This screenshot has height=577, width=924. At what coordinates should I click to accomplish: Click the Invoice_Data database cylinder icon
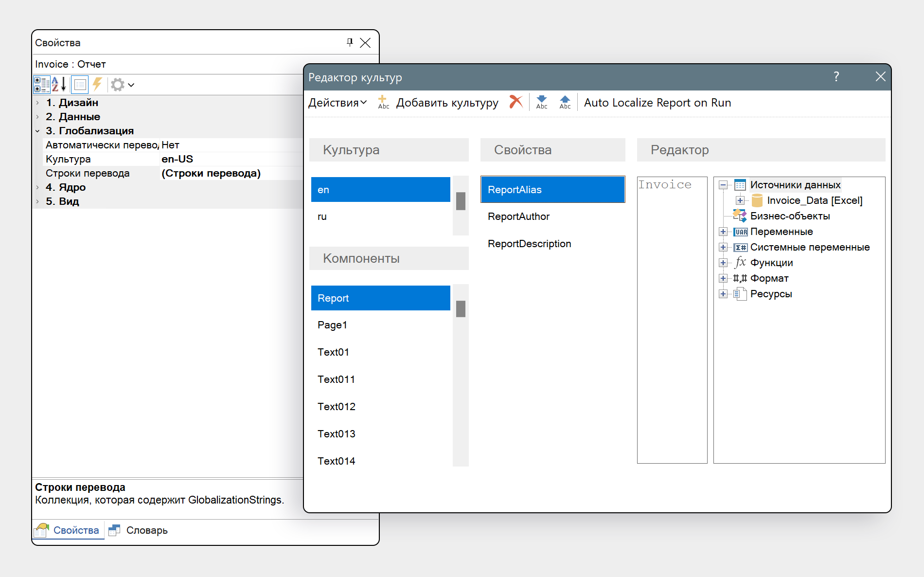pos(757,200)
